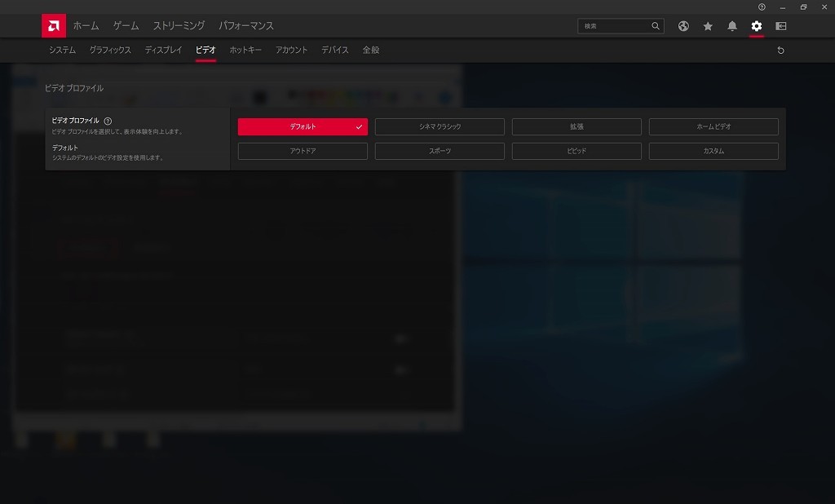
Task: Open the settings gear icon
Action: [x=757, y=25]
